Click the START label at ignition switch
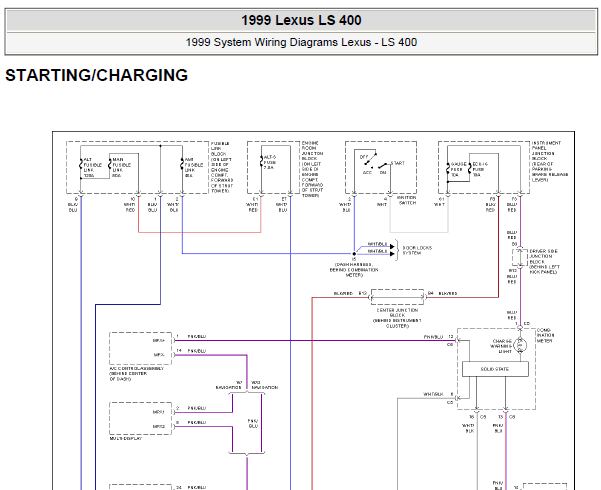Viewport: 601px width, 490px height. (x=398, y=163)
